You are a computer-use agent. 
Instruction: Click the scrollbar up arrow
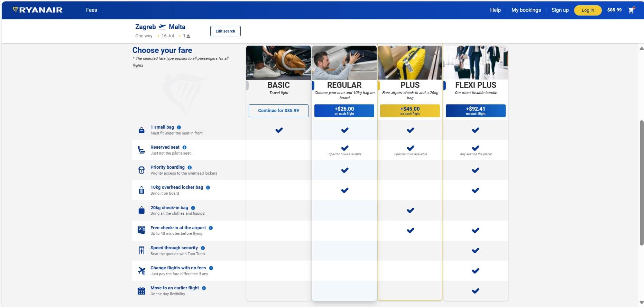tap(642, 49)
